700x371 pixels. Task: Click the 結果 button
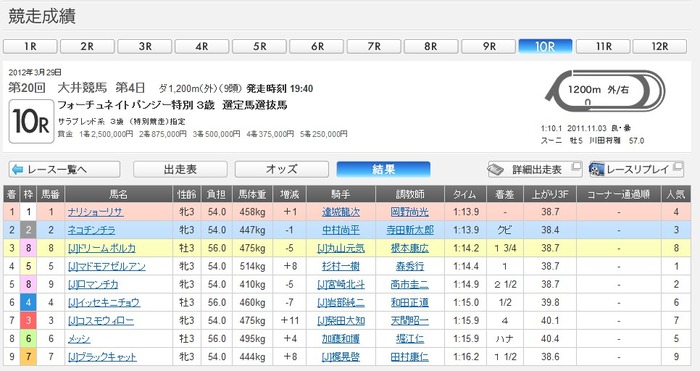tap(383, 170)
